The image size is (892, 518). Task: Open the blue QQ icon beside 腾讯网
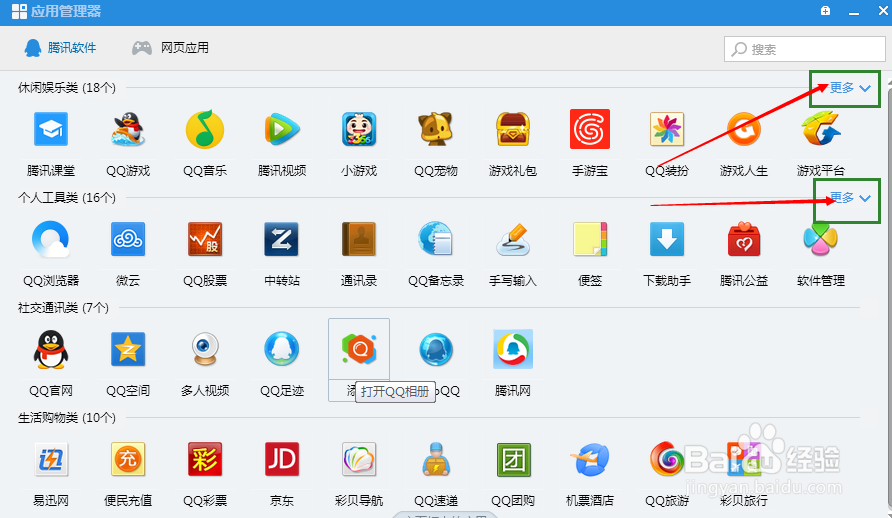(x=436, y=349)
